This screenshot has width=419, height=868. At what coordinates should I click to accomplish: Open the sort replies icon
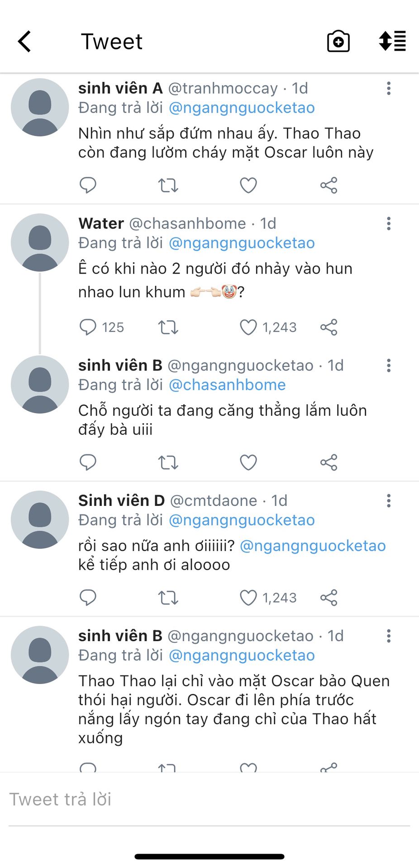tap(392, 41)
